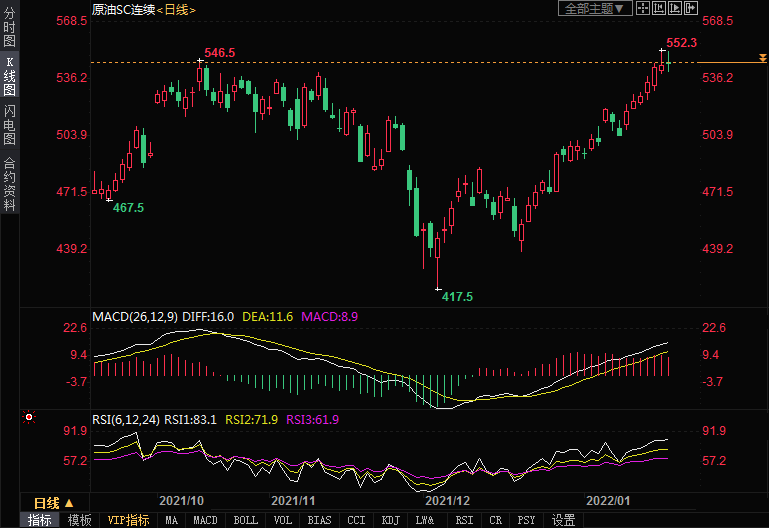Enable the KDJ indicator
Screen dimensions: 769x528
click(x=390, y=520)
